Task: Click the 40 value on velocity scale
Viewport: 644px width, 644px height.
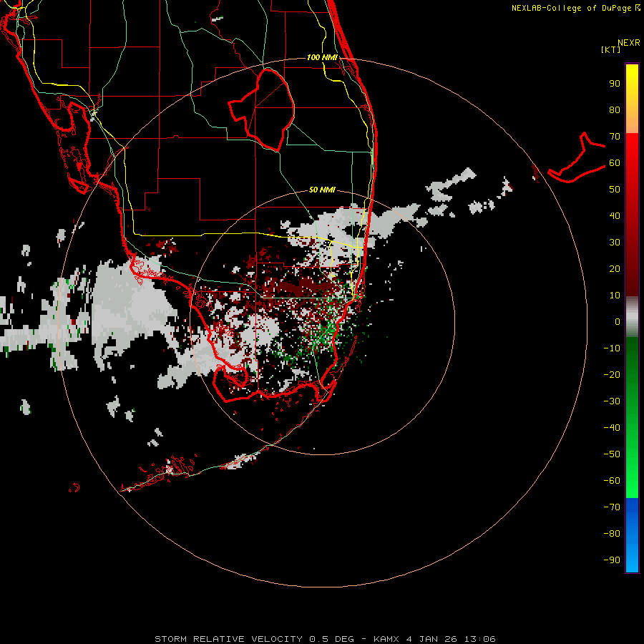Action: [615, 216]
